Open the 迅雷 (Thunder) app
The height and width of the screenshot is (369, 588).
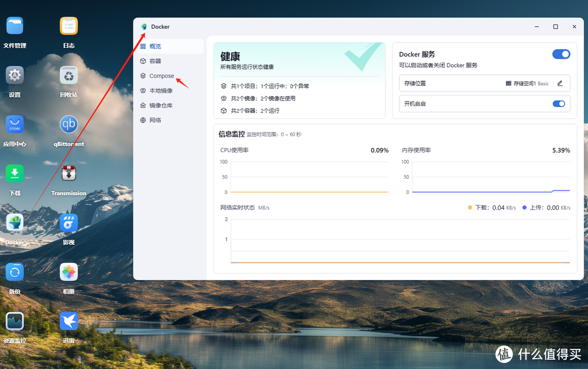tap(69, 321)
